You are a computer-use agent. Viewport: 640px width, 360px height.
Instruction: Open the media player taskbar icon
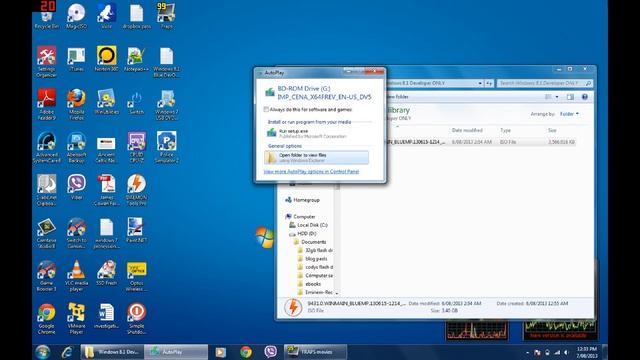[x=220, y=352]
